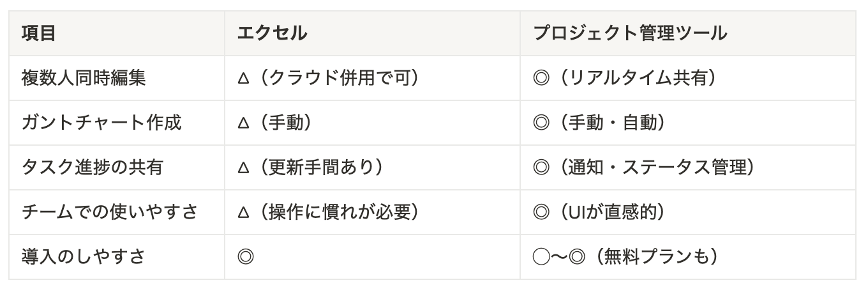Screen dimensions: 868x294
Task: Select the ◎(通知・ステータス管理) cell
Action: point(688,167)
